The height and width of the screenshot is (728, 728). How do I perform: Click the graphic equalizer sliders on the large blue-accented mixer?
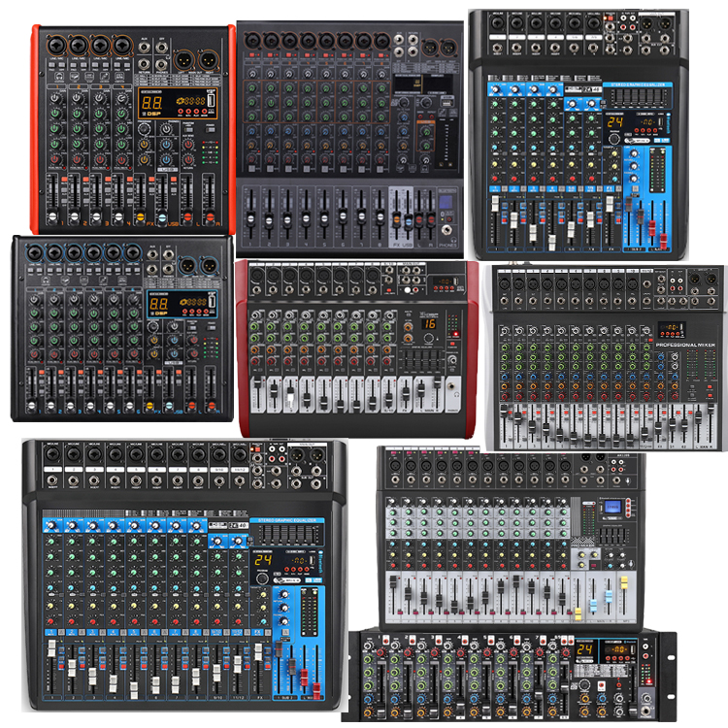[x=287, y=535]
